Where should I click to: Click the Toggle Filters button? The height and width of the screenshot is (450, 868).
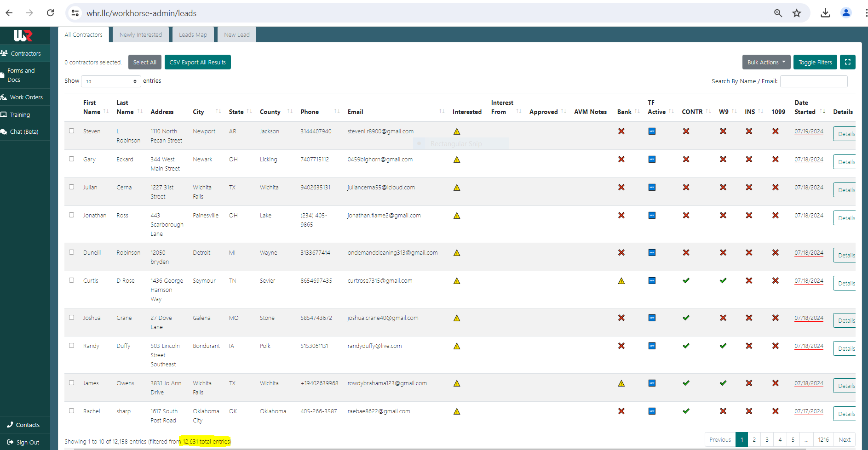815,62
